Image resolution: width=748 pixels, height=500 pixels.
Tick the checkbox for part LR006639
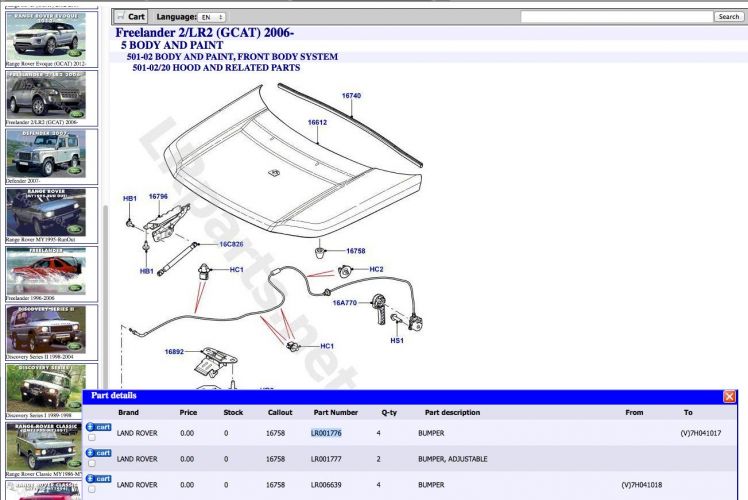tap(92, 489)
